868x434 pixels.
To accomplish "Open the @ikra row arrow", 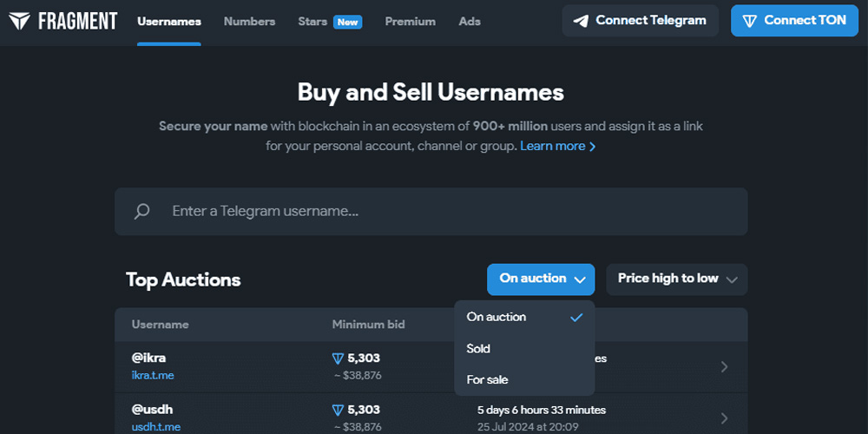I will (x=724, y=366).
